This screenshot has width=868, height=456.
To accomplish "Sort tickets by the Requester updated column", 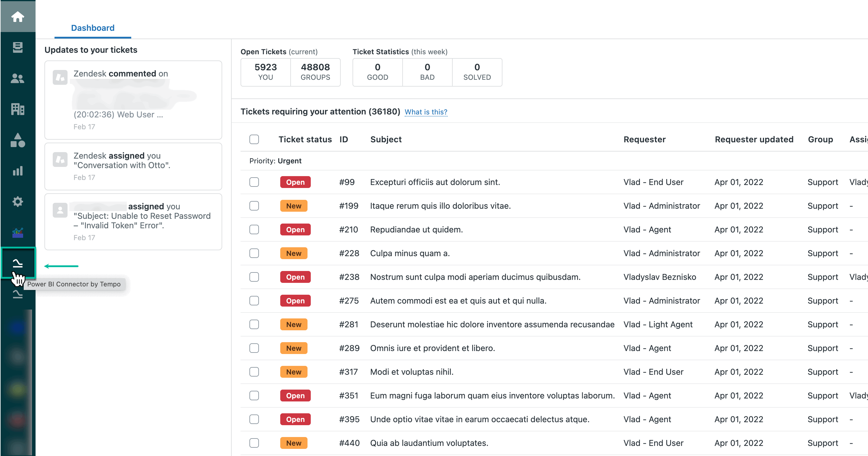I will (x=754, y=139).
